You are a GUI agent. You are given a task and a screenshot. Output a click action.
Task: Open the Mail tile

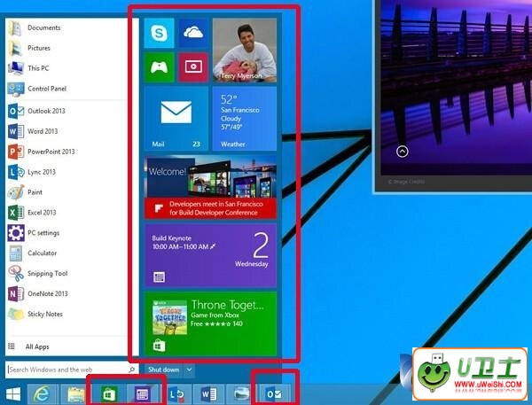click(x=176, y=119)
